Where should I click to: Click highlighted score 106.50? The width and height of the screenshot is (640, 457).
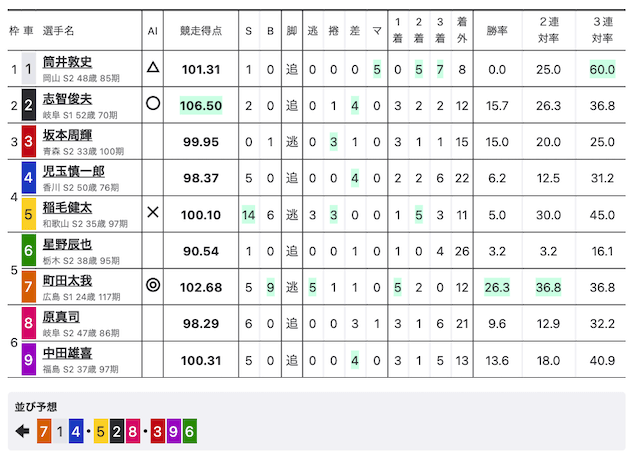pos(201,106)
